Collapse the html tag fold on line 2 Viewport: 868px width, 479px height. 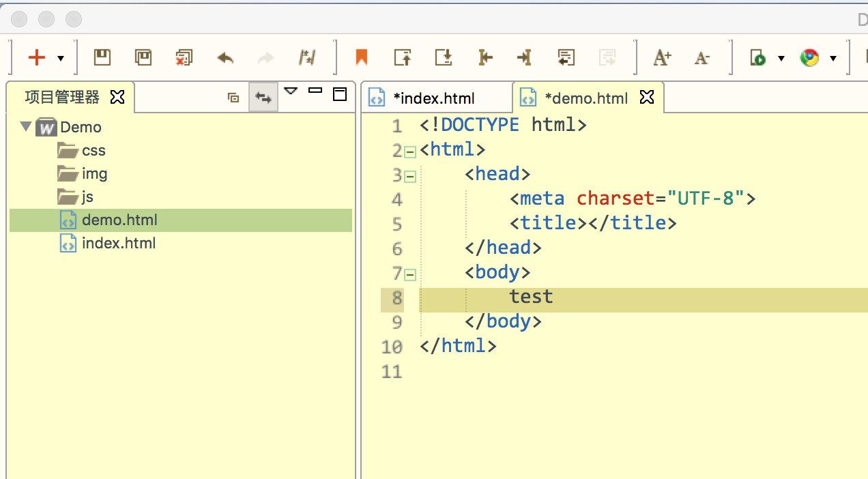pyautogui.click(x=410, y=152)
